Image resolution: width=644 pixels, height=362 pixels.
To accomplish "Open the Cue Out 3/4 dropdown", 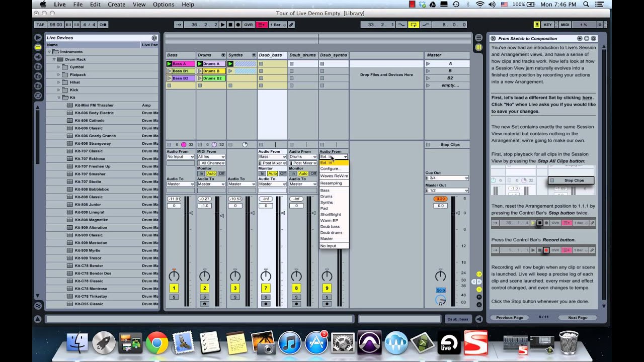I will tap(447, 178).
